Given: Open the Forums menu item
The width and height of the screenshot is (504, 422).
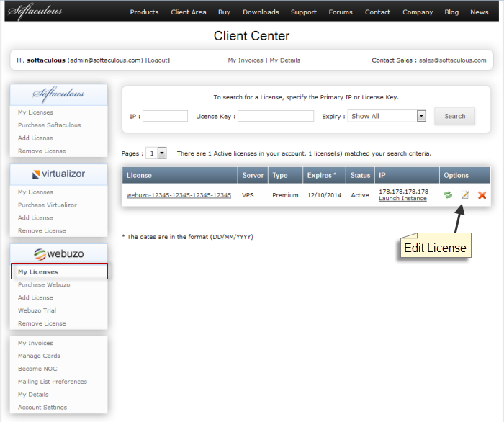Looking at the screenshot, I should click(341, 12).
